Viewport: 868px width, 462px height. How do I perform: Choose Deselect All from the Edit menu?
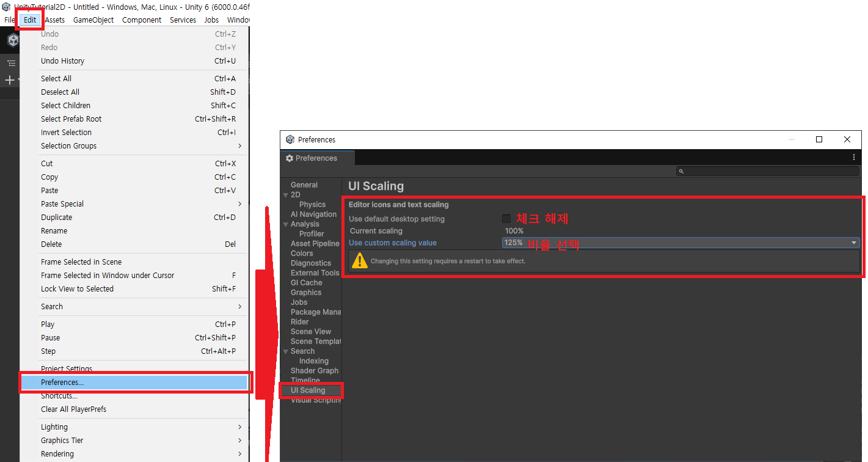134,92
